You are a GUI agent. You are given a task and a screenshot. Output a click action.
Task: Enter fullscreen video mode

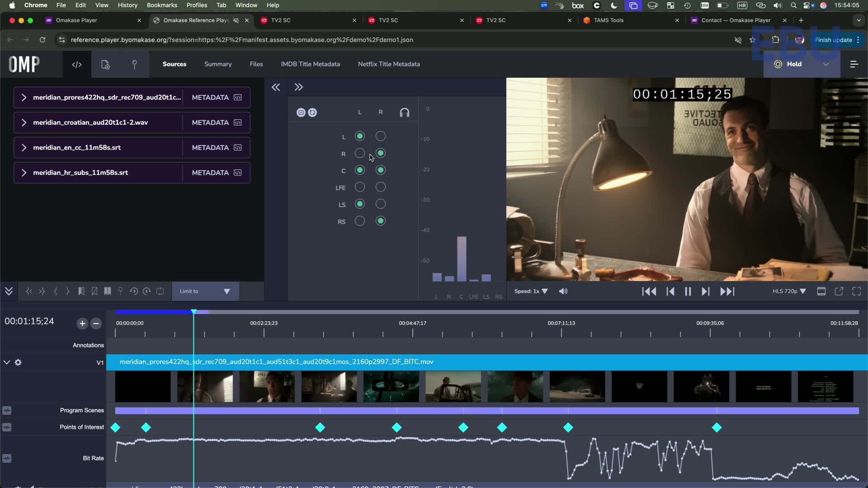[856, 291]
